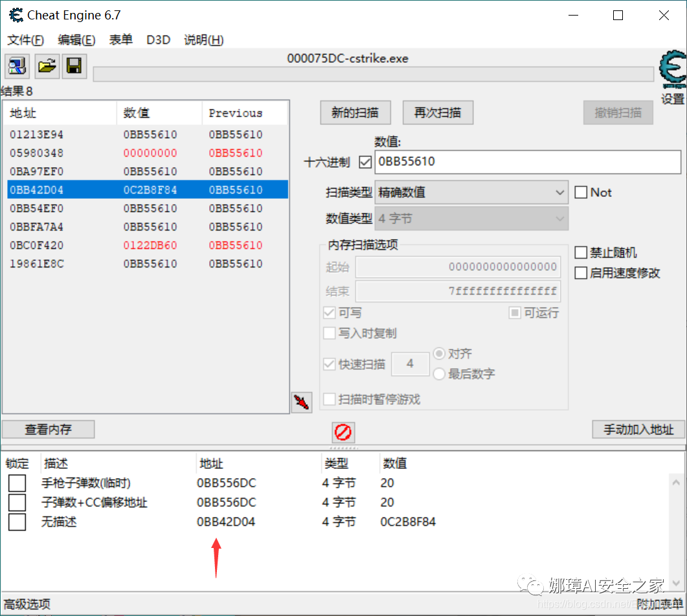
Task: Enable the Not checkbox
Action: pyautogui.click(x=581, y=192)
